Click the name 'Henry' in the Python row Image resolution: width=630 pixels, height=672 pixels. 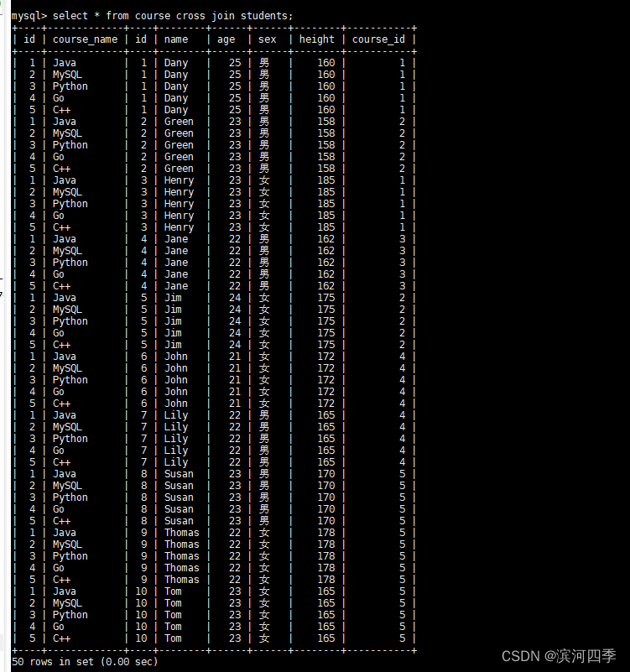click(x=180, y=204)
